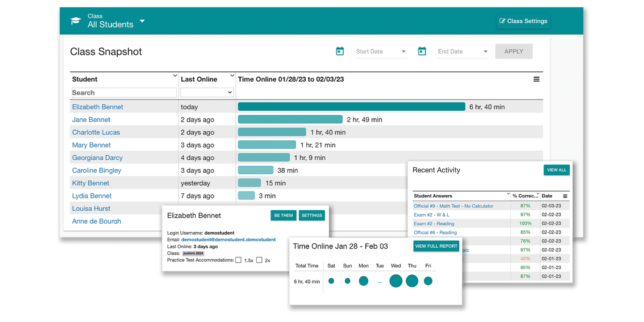Image resolution: width=644 pixels, height=322 pixels.
Task: Open the Exam #2 - Reading answers link
Action: (x=435, y=223)
